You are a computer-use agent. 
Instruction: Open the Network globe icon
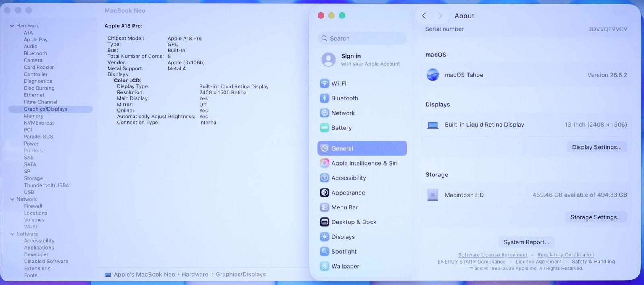pos(324,113)
